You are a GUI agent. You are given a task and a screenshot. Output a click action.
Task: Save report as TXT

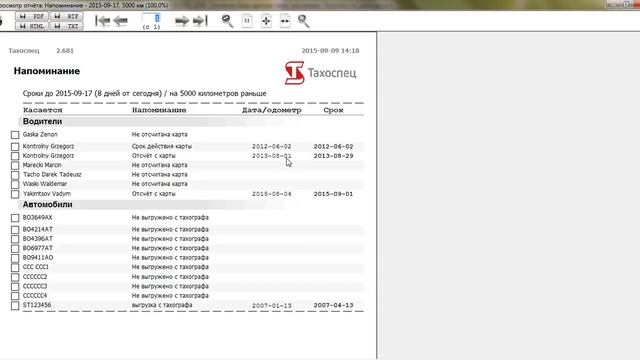tap(67, 26)
